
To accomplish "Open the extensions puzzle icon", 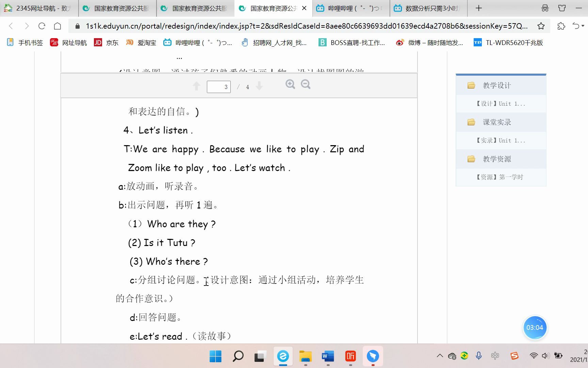I will [x=561, y=26].
